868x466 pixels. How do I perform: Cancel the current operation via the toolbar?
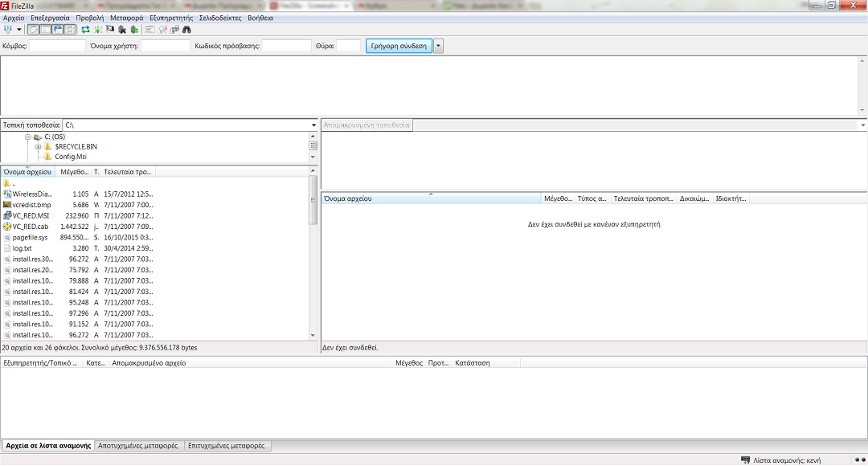tap(110, 30)
